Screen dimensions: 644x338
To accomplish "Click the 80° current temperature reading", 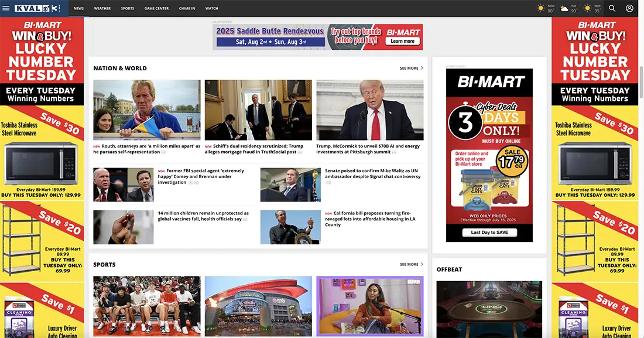I will click(550, 11).
